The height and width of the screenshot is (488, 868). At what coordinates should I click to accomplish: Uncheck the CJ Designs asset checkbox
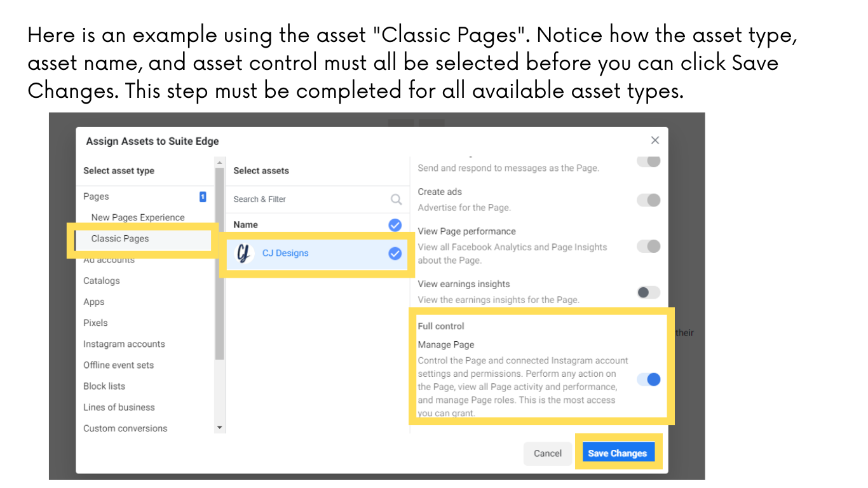coord(395,254)
